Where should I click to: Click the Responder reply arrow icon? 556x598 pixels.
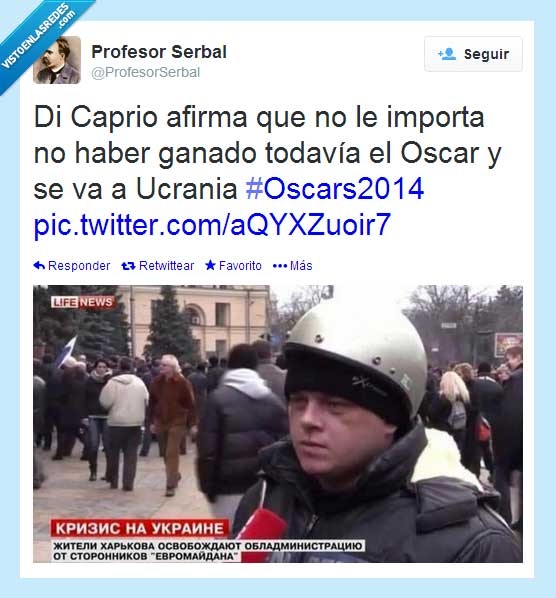pos(39,265)
